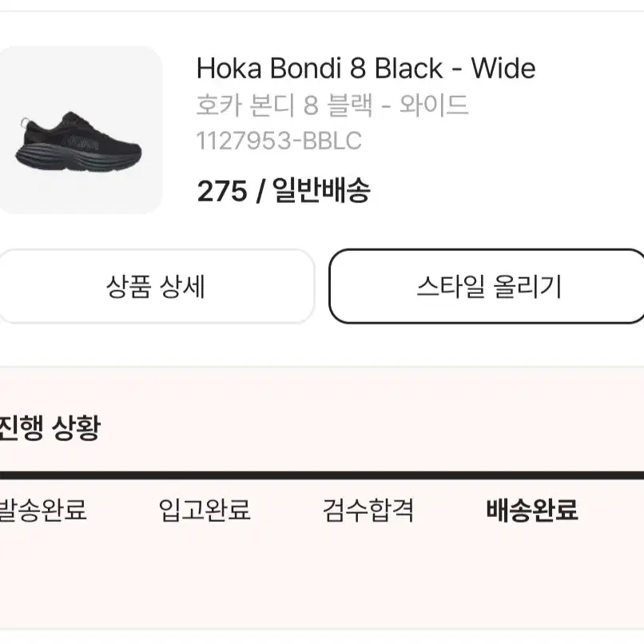
Task: Click the Hoka logo on the shoe image
Action: point(83,141)
